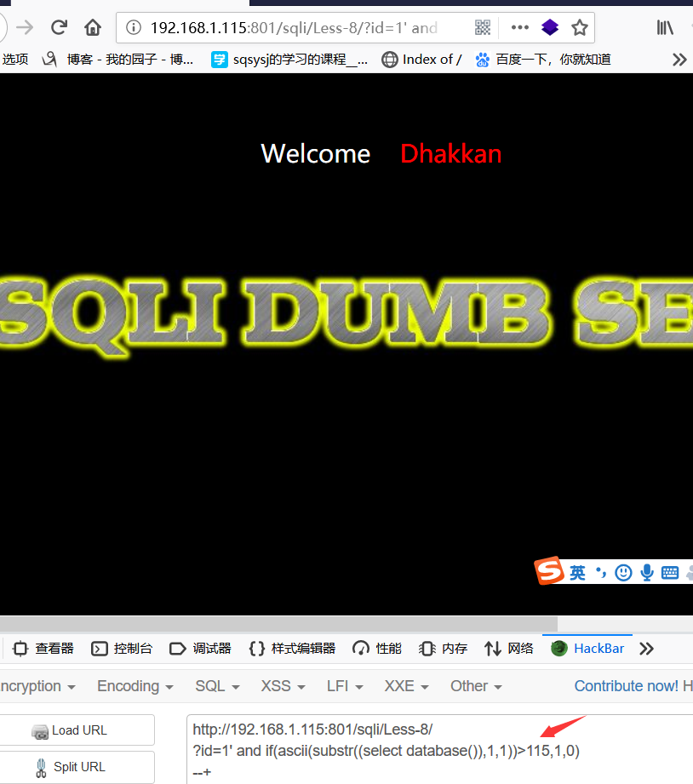
Task: Show more bookmarks overflow chevron
Action: tap(679, 60)
